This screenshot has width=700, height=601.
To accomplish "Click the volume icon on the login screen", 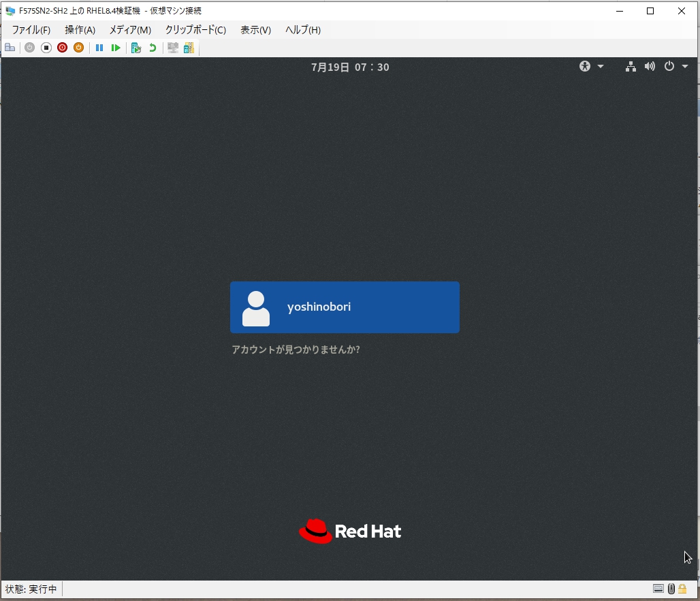I will coord(650,66).
